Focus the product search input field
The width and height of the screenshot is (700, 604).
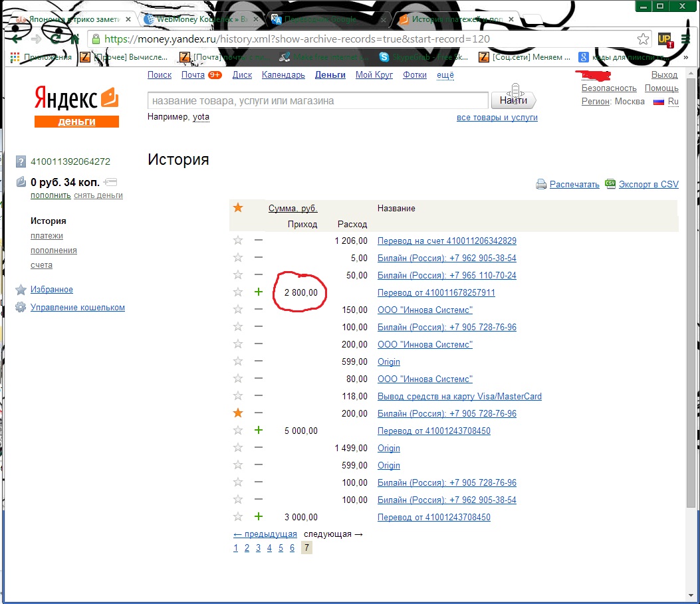click(318, 101)
